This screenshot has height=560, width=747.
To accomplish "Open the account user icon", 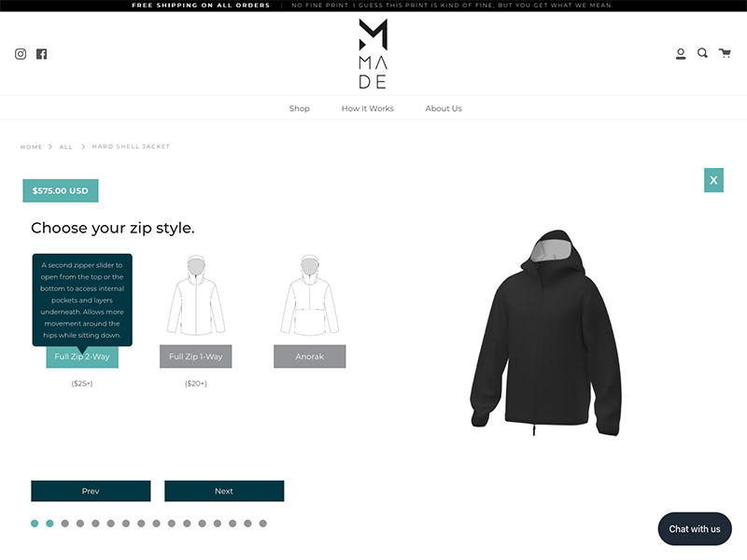I will click(681, 54).
